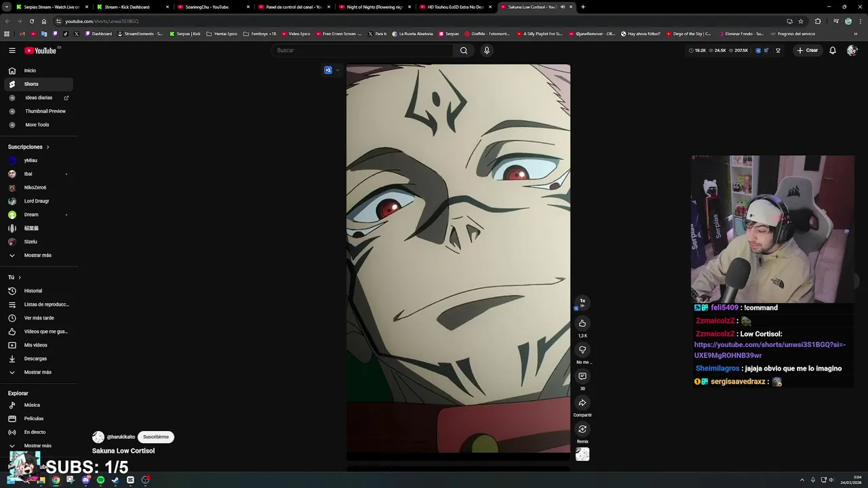
Task: Click the YouTube logo
Action: coord(41,50)
